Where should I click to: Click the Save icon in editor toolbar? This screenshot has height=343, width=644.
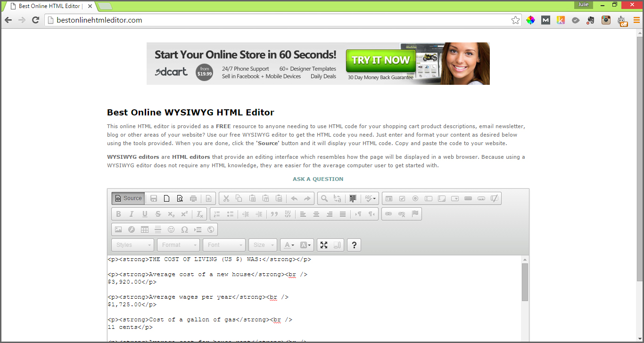tap(154, 198)
